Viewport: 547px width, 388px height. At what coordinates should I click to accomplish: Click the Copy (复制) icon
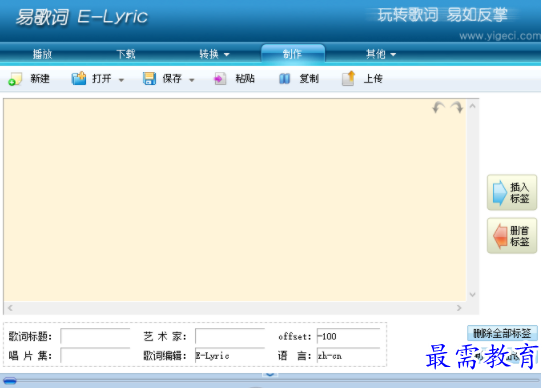tap(285, 79)
